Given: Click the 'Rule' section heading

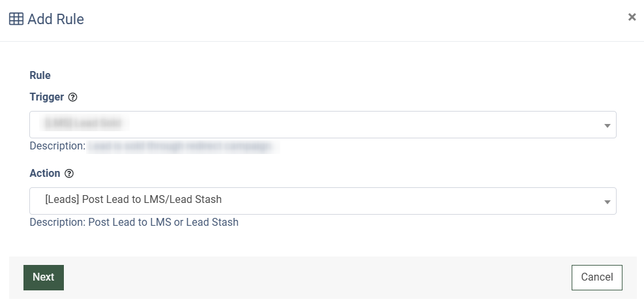Looking at the screenshot, I should pyautogui.click(x=40, y=75).
